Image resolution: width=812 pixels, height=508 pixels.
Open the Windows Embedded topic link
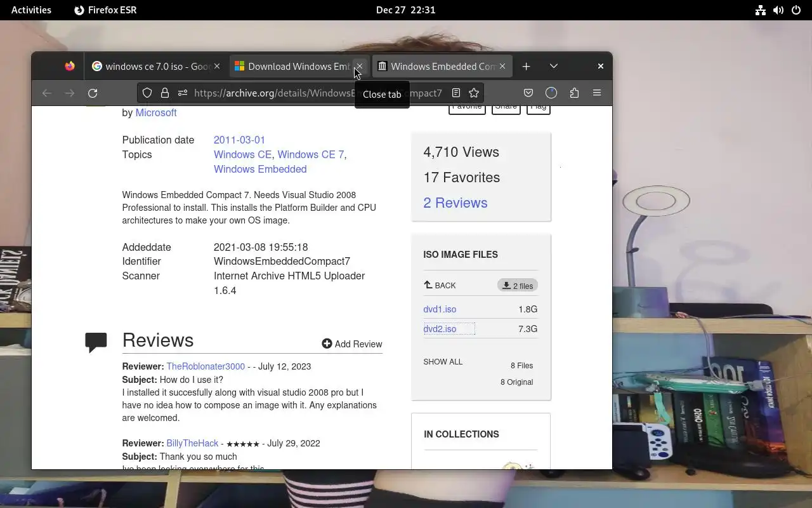pyautogui.click(x=260, y=169)
